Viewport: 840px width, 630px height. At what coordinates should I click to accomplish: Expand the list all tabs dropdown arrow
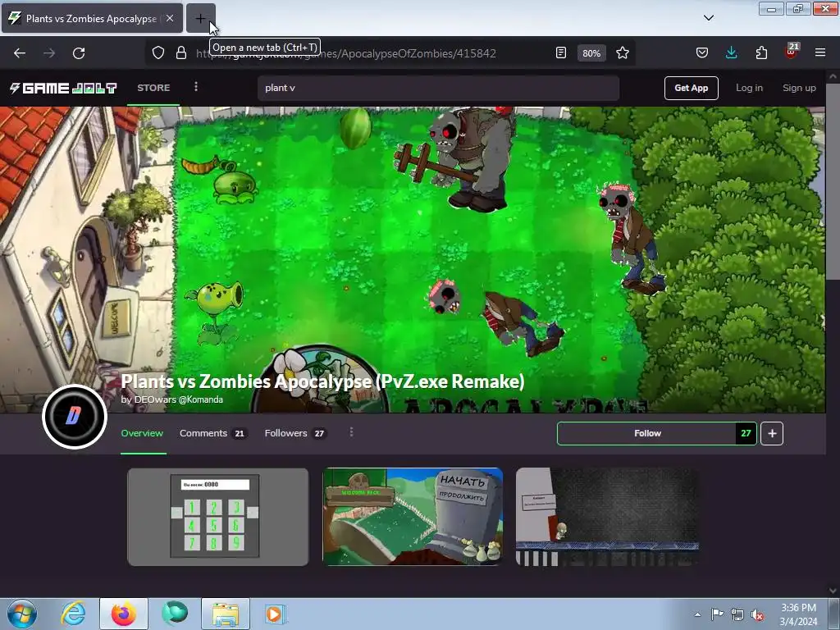[x=709, y=18]
